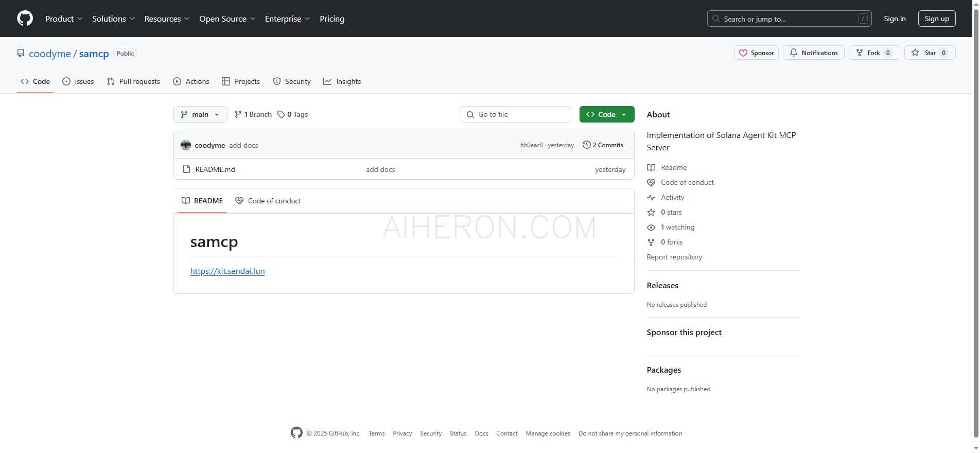980x453 pixels.
Task: Open the https://kit.sendai.fun link
Action: (227, 271)
